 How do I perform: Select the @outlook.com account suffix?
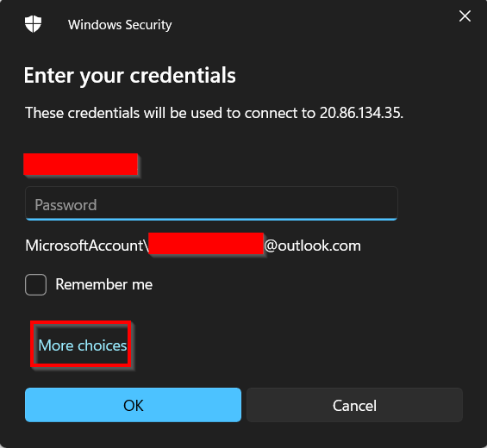[312, 246]
